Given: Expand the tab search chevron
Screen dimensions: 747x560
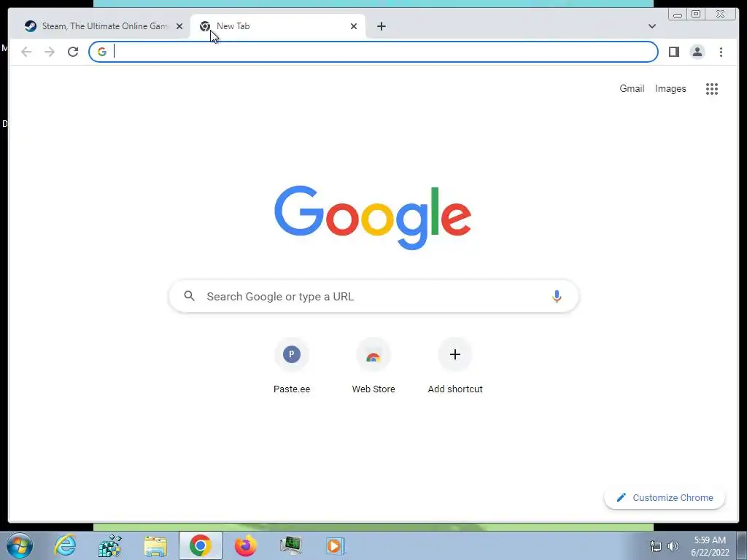Looking at the screenshot, I should (651, 26).
